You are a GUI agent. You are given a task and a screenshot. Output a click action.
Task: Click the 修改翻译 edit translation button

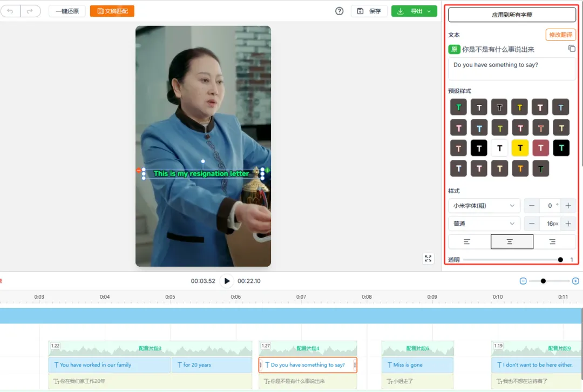click(561, 35)
